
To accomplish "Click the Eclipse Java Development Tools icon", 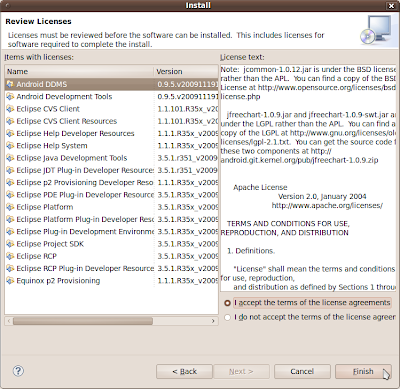I will 10,158.
